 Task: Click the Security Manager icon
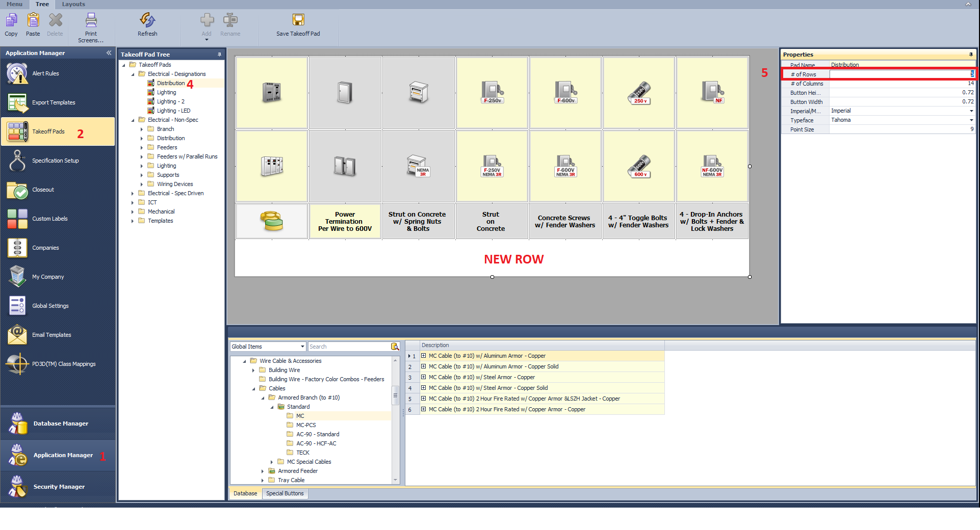(59, 486)
